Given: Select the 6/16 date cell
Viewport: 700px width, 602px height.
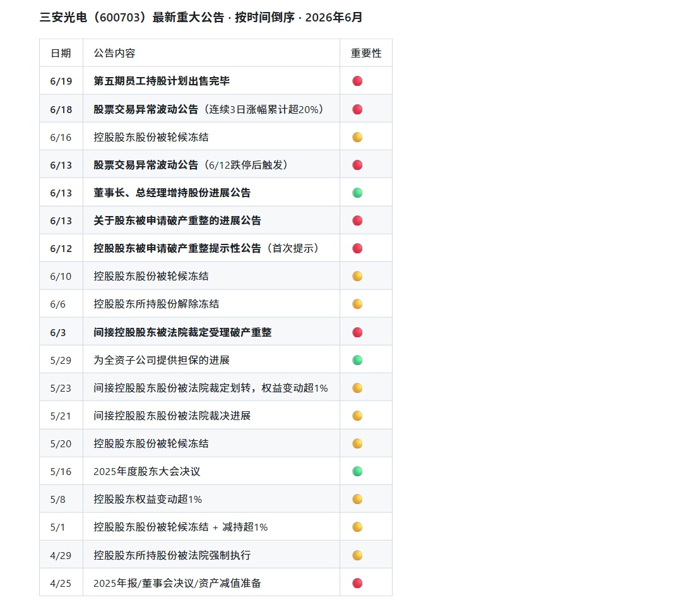Looking at the screenshot, I should pyautogui.click(x=61, y=137).
